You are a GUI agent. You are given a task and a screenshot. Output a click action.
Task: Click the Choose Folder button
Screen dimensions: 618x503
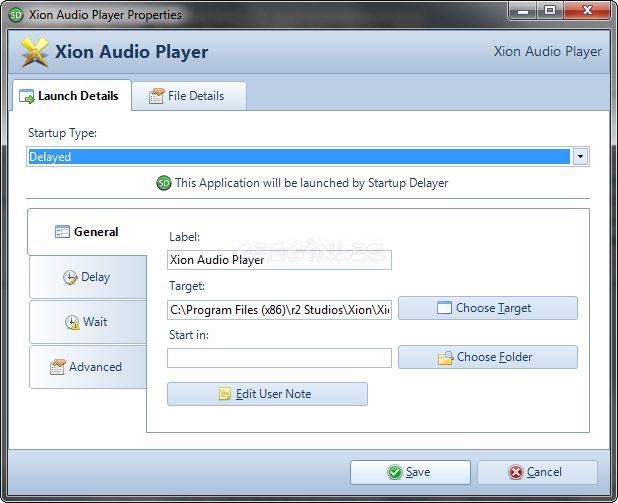488,357
